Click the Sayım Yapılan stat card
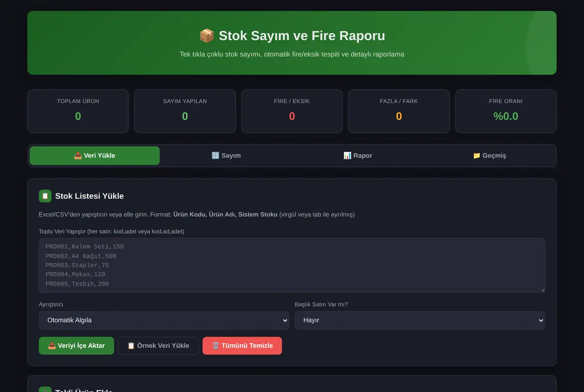The height and width of the screenshot is (392, 584). point(185,111)
